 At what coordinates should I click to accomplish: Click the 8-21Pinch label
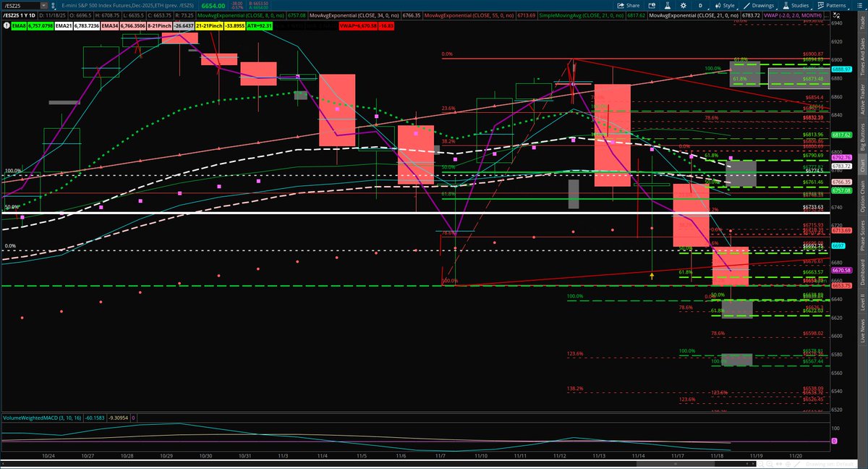[x=159, y=25]
